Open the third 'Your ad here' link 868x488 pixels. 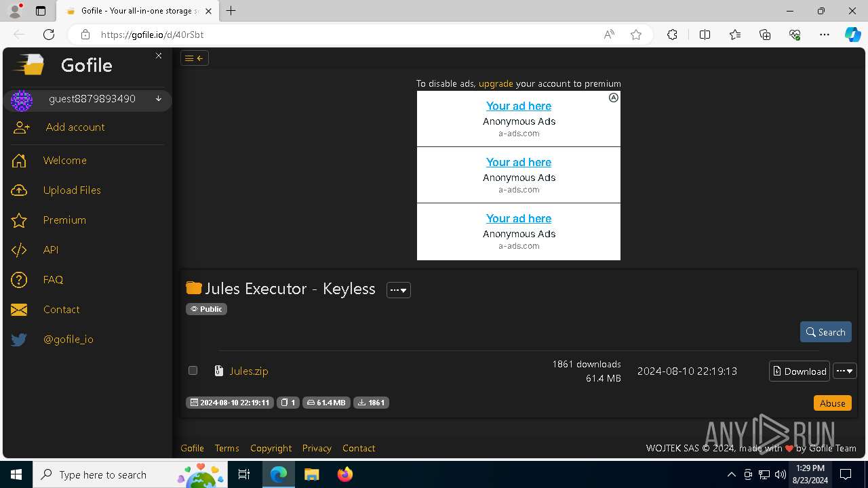click(519, 219)
